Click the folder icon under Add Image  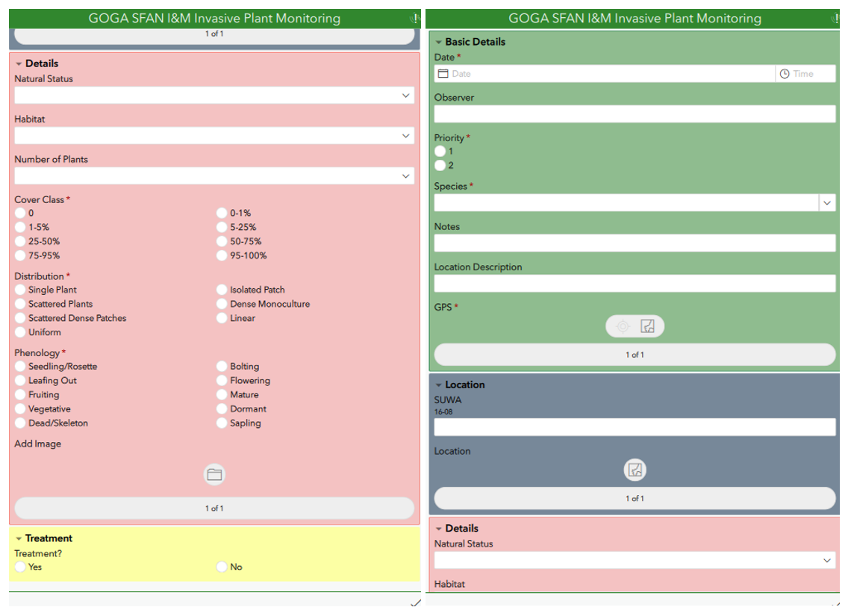[214, 473]
